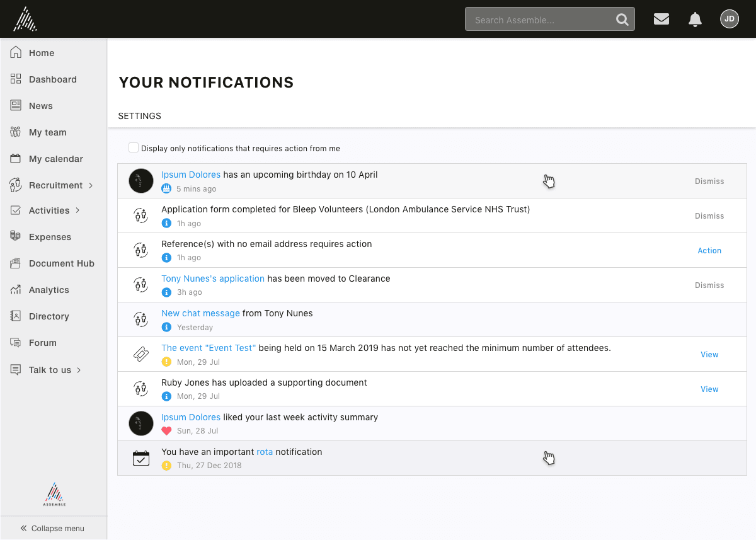Dismiss the Ipsum Dolores birthday notification
This screenshot has height=540, width=756.
click(x=709, y=181)
